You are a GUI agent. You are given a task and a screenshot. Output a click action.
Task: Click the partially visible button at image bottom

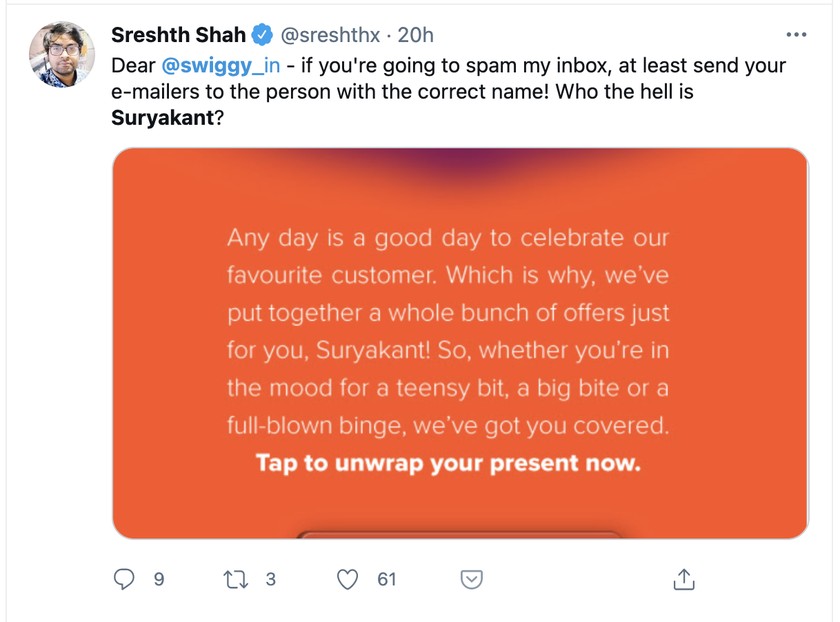(x=460, y=534)
